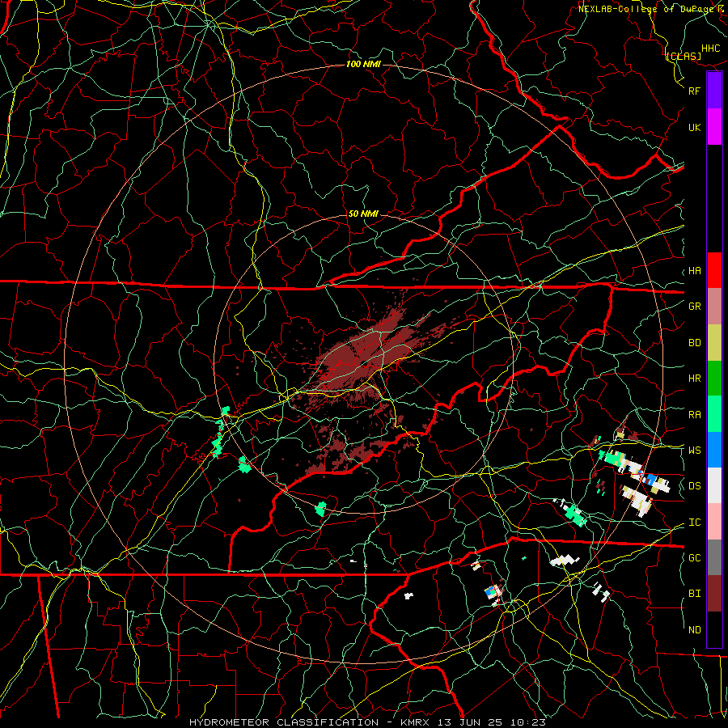
Task: Click the 'HYDROMETEOR CLASSIFICATION - KMRX' caption
Action: [309, 722]
